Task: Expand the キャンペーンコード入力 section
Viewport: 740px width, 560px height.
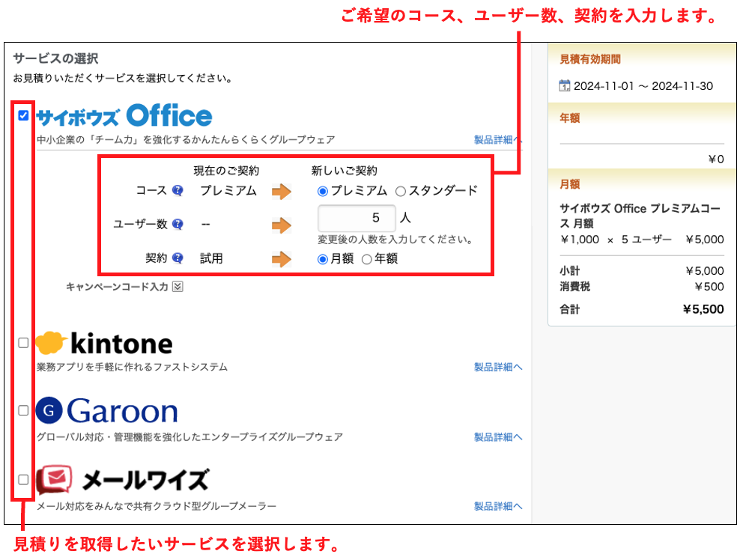Action: coord(178,286)
